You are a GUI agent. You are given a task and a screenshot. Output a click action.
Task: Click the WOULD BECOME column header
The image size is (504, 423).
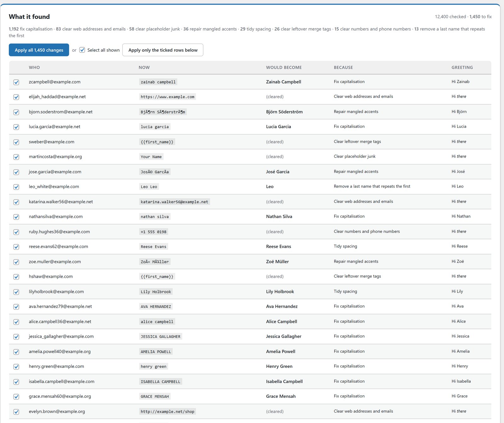coord(284,67)
